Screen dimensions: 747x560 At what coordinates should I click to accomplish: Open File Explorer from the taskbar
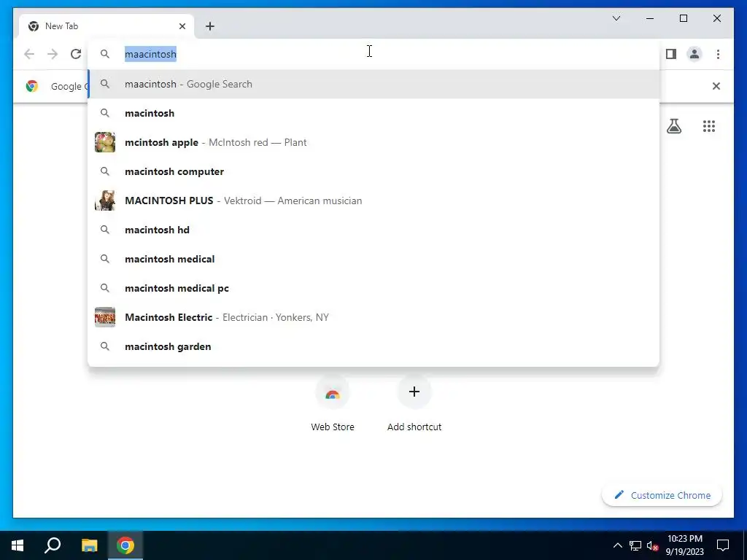[x=89, y=545]
